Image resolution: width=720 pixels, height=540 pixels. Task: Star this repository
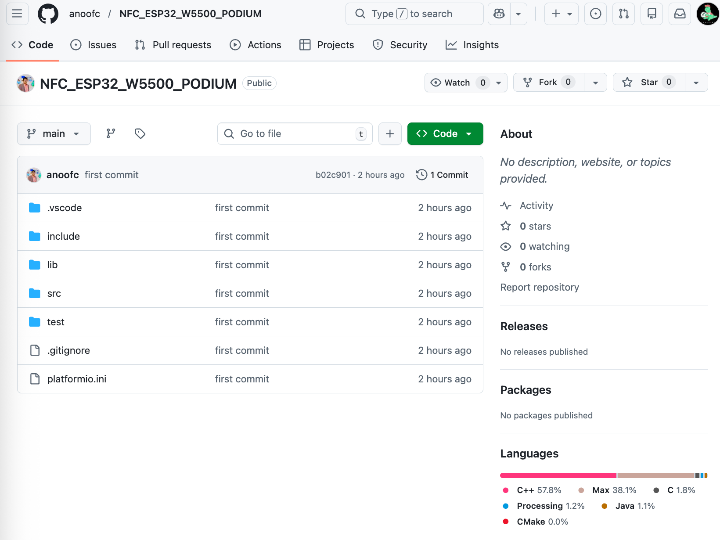(643, 83)
